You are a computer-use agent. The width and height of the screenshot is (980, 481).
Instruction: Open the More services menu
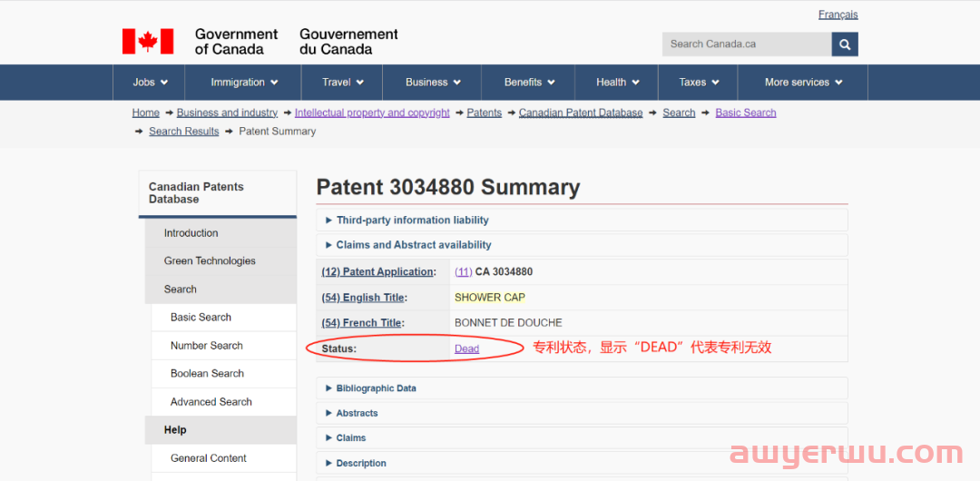[803, 82]
